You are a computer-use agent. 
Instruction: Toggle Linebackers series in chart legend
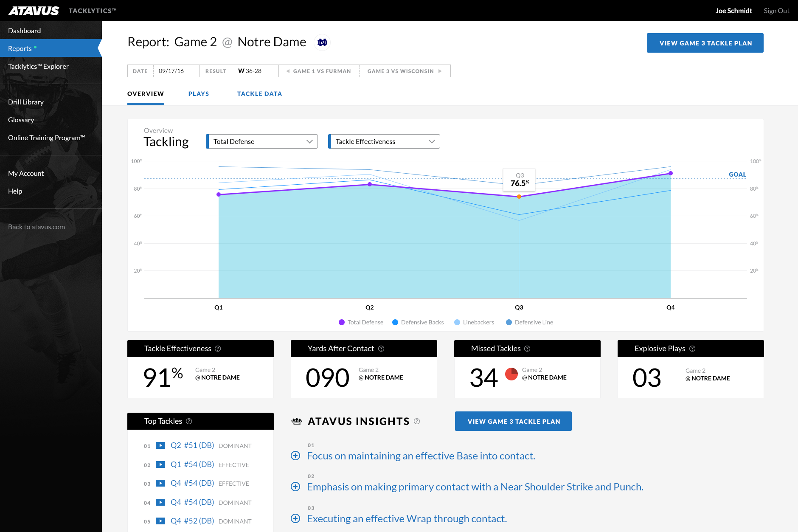tap(474, 322)
